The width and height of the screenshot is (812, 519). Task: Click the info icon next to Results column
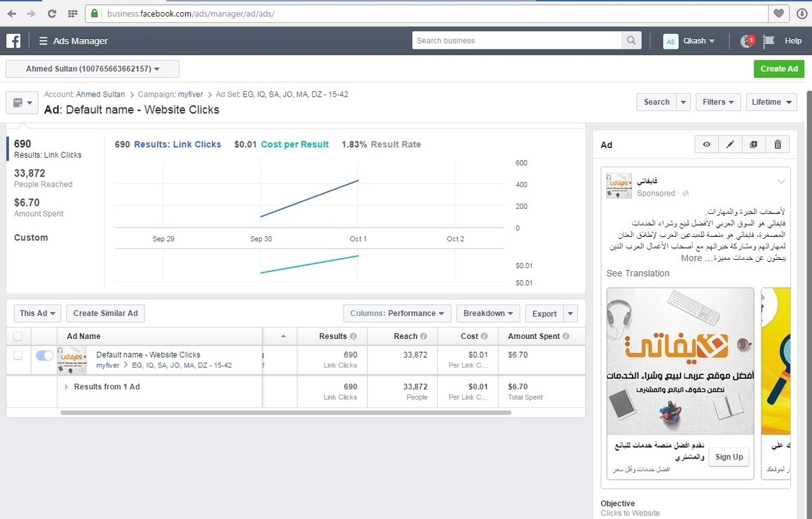353,336
